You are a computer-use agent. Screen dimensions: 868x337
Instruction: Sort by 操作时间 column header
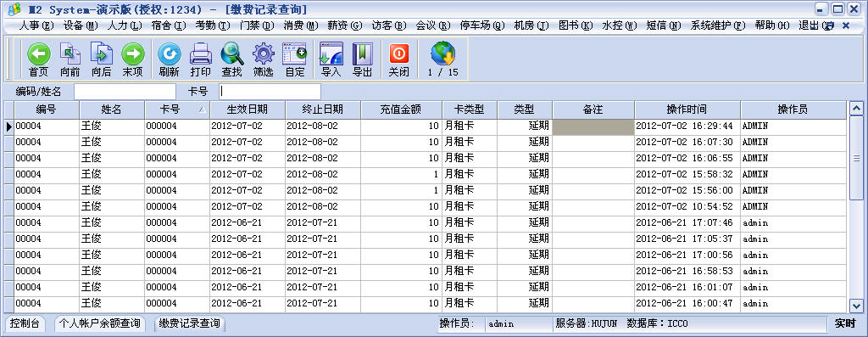coord(687,110)
